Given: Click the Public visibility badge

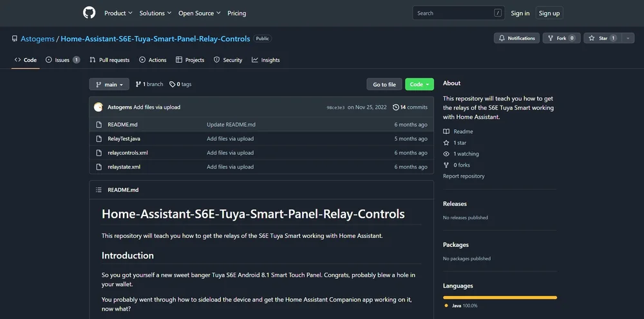Looking at the screenshot, I should [x=263, y=39].
